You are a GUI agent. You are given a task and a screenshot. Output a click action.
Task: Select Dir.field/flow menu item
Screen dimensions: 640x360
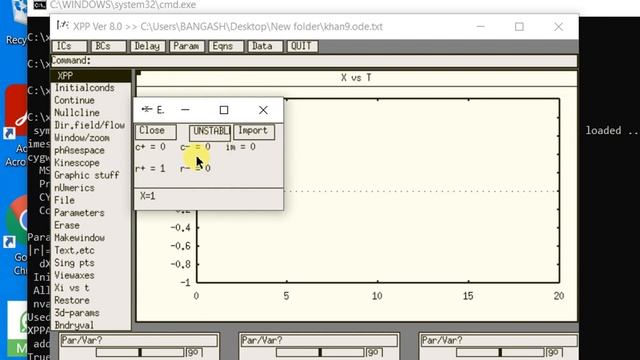89,125
